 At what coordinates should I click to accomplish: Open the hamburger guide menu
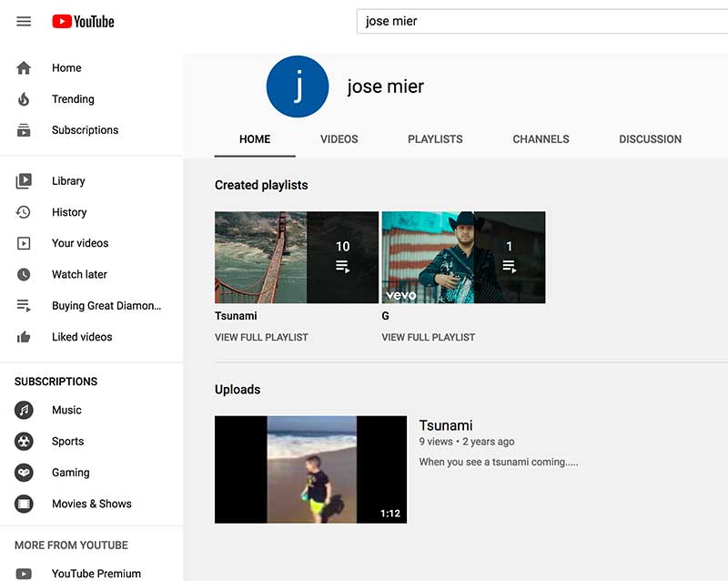pos(24,21)
